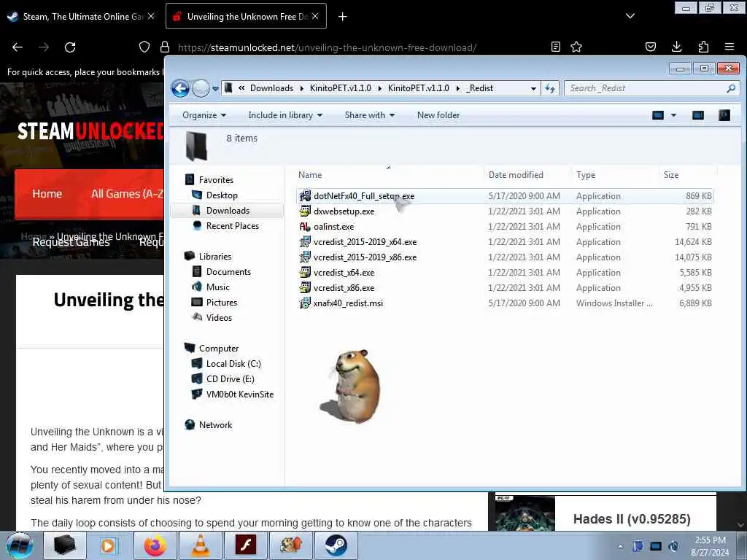Image resolution: width=747 pixels, height=560 pixels.
Task: Switch to the Unveiling the Unknown browser tab
Action: [246, 16]
